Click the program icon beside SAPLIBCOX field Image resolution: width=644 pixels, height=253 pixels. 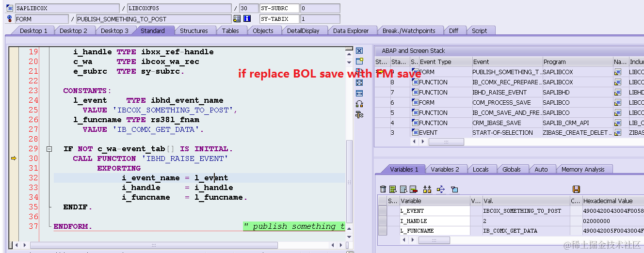[x=10, y=8]
